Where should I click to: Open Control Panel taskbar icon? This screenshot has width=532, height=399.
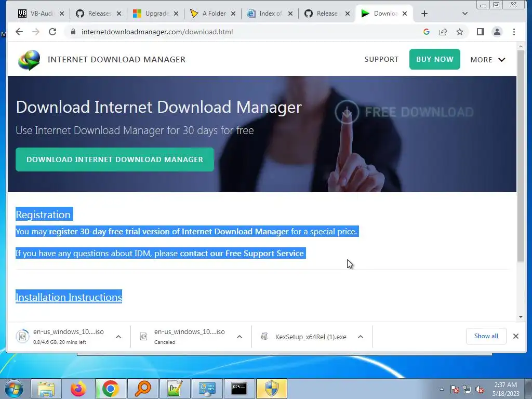click(x=207, y=389)
